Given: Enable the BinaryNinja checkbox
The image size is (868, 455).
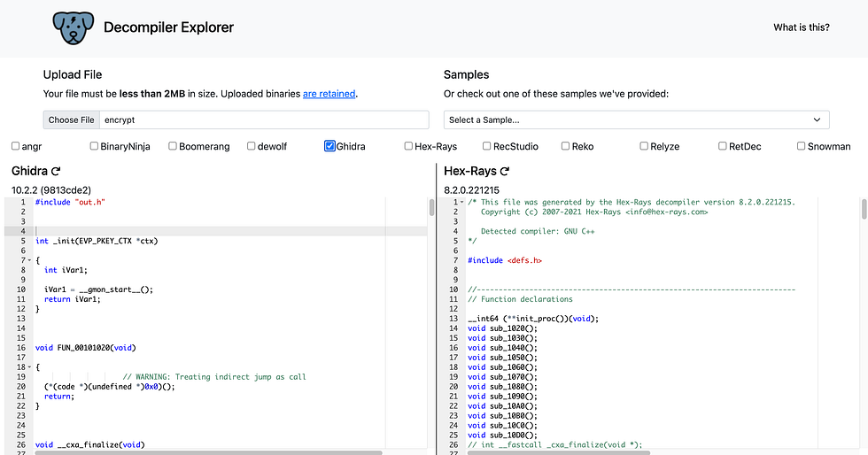Looking at the screenshot, I should point(94,146).
